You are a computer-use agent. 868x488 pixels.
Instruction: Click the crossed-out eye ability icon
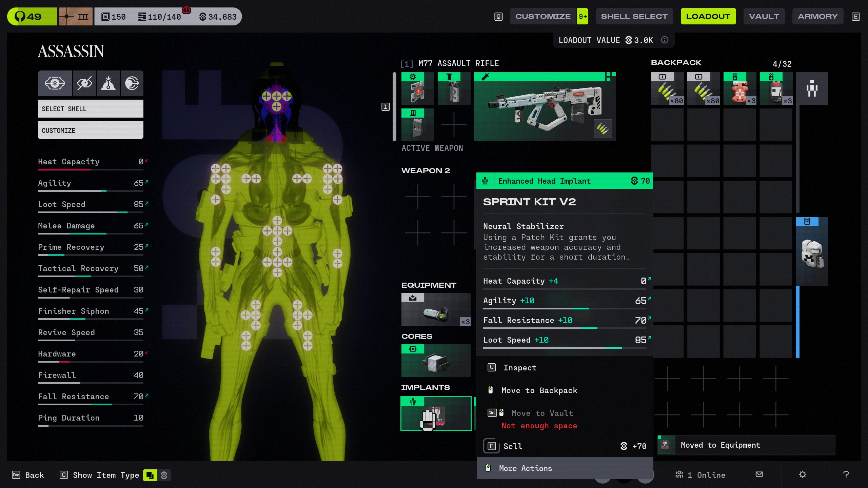pyautogui.click(x=84, y=83)
